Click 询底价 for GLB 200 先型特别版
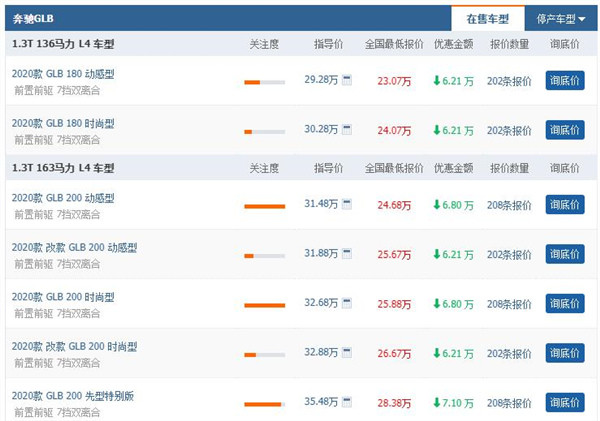The image size is (600, 421). [565, 402]
